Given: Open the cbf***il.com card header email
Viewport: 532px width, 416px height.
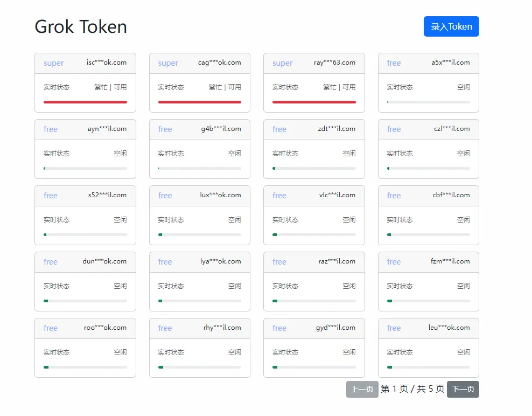Looking at the screenshot, I should (x=451, y=195).
